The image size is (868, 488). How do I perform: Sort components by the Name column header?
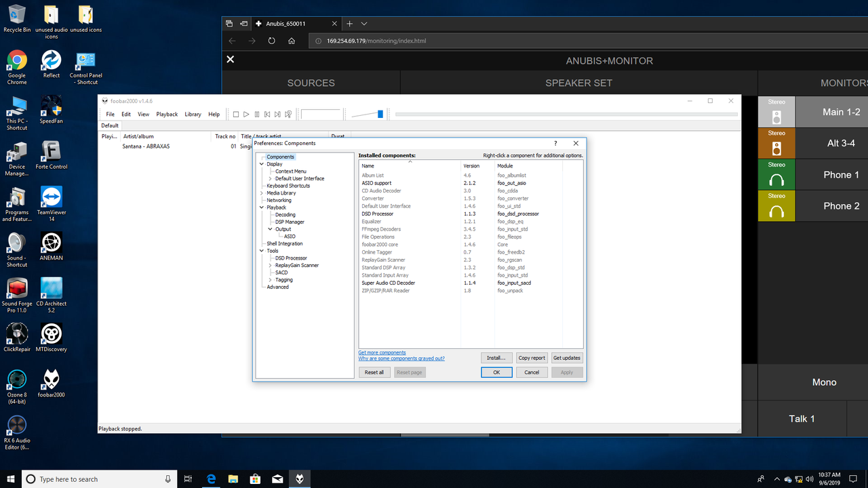tap(410, 165)
